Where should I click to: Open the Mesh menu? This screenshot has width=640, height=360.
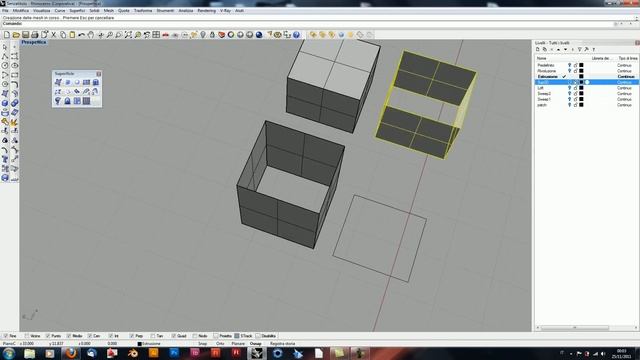pos(109,11)
